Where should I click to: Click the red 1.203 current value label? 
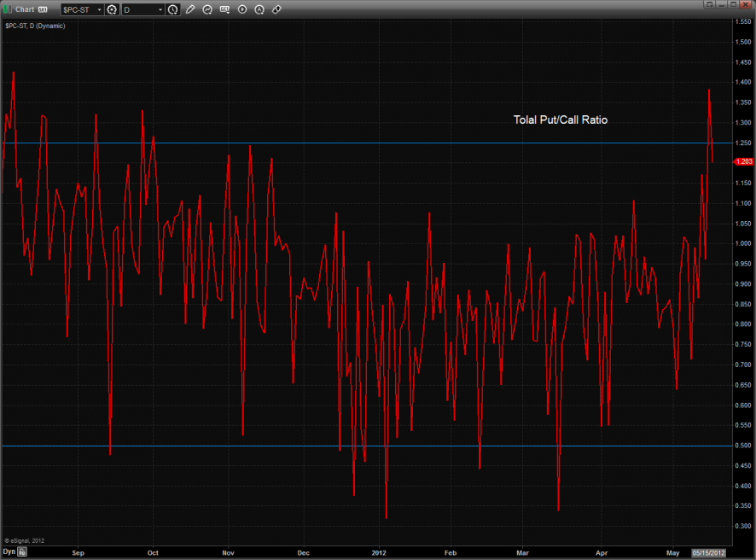point(743,161)
